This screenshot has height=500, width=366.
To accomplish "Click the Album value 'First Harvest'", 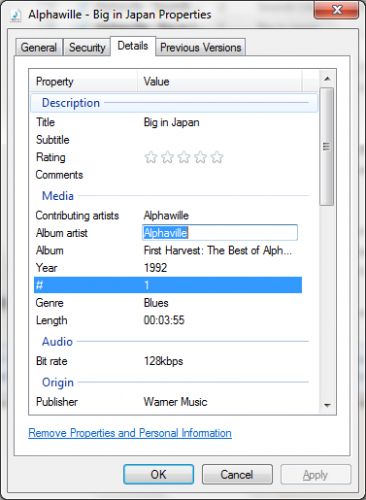I will [x=218, y=250].
